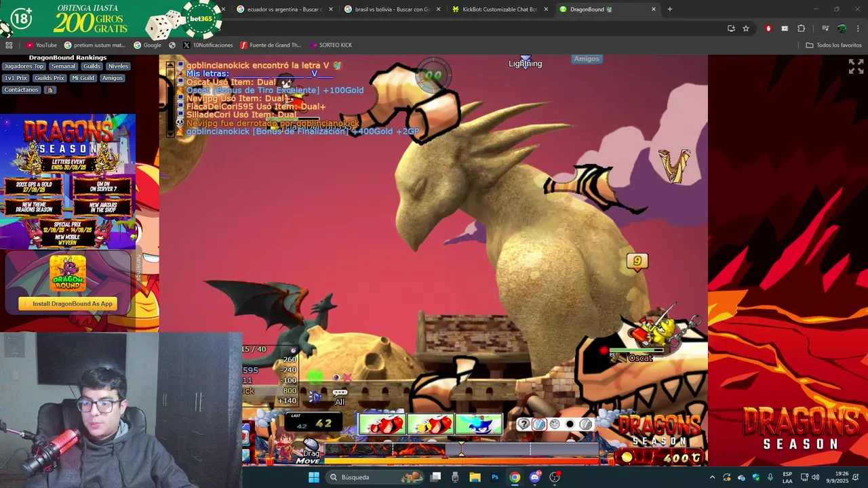Screen dimensions: 868x488
Task: Open Jugadores Top rankings
Action: pos(24,66)
